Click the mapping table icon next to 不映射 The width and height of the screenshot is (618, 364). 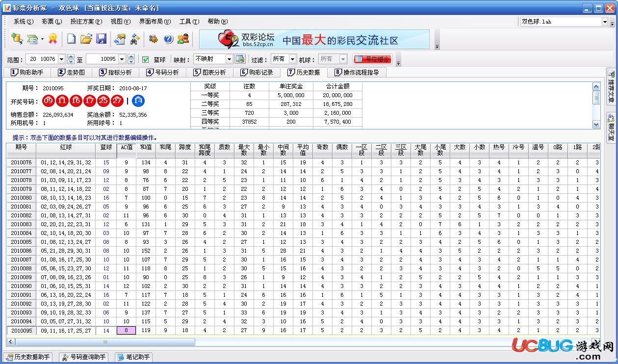point(240,59)
